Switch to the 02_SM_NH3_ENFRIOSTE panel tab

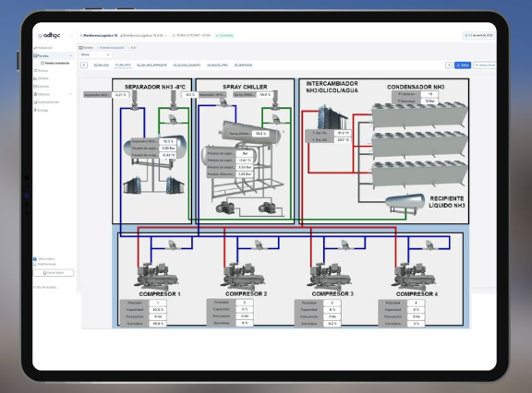coord(151,65)
